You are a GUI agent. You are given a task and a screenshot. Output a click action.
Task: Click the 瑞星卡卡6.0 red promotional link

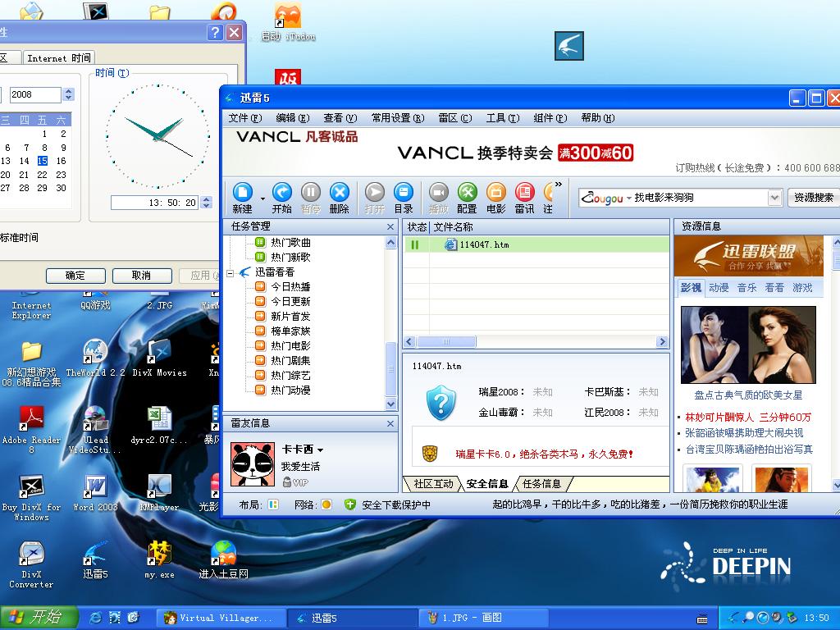coord(545,454)
